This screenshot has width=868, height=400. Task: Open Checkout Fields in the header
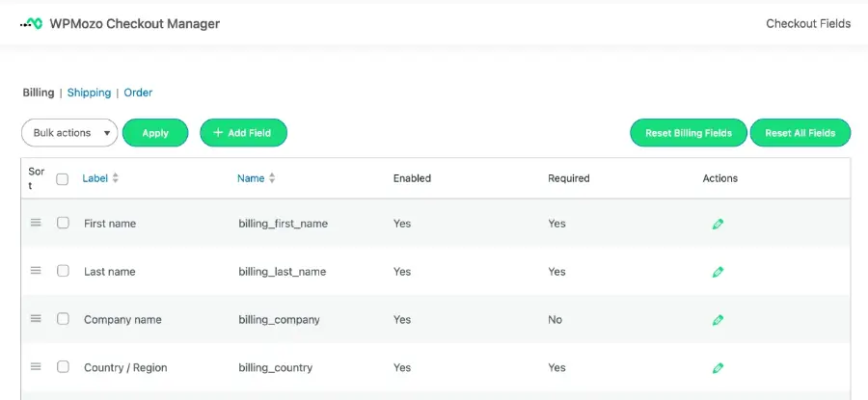[x=808, y=24]
